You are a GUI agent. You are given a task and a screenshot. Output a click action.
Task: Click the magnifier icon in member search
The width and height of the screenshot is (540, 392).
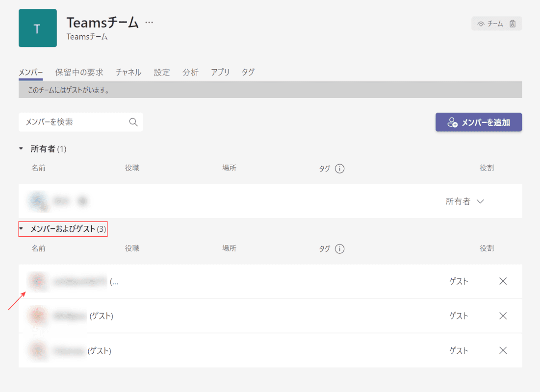point(133,122)
